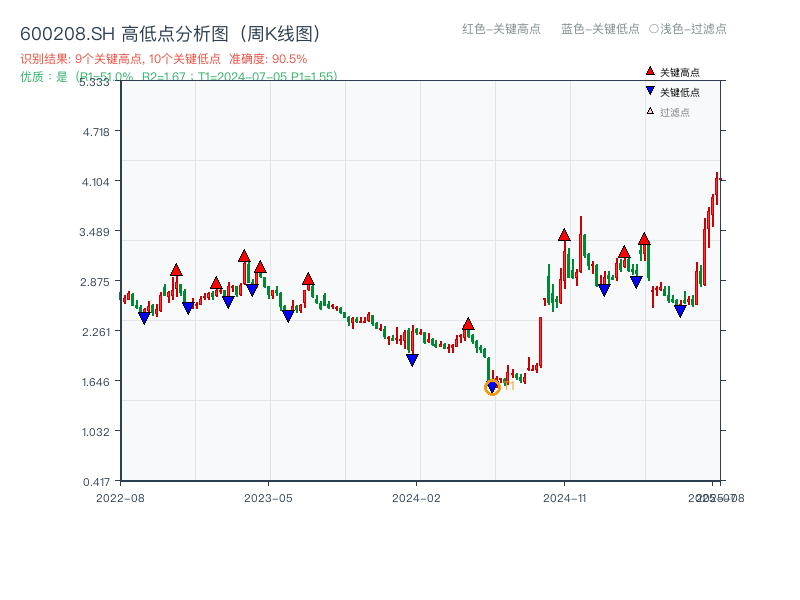Click the 4.718 y-axis label
800x600 pixels.
(96, 132)
